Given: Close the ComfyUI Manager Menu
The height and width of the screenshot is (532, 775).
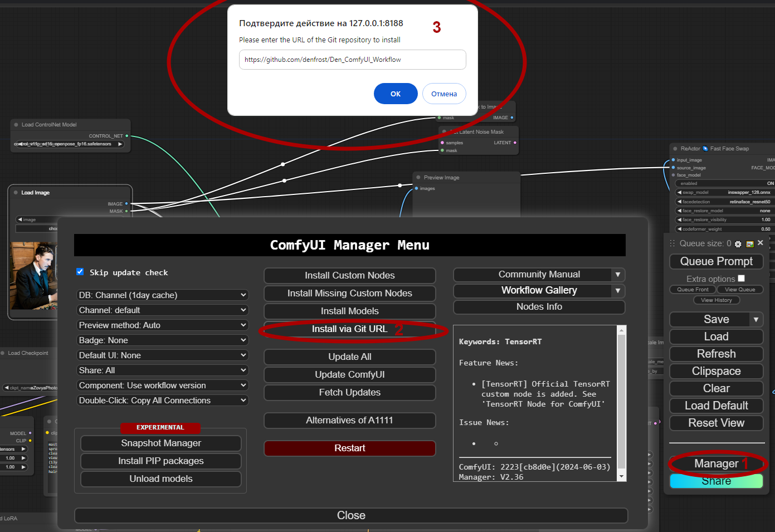Looking at the screenshot, I should [x=351, y=515].
